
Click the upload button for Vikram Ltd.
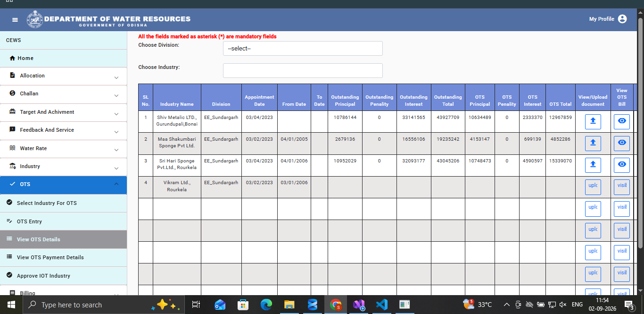click(x=593, y=187)
